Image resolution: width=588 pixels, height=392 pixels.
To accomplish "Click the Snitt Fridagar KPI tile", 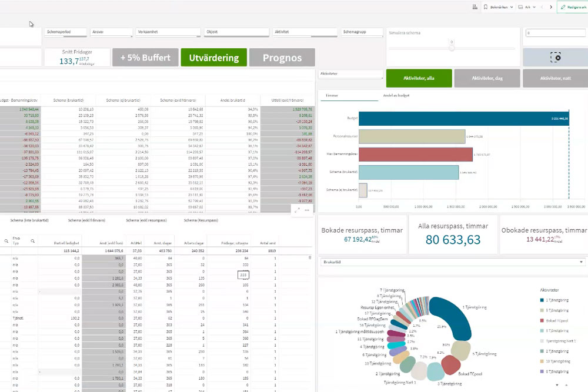I will tap(77, 58).
